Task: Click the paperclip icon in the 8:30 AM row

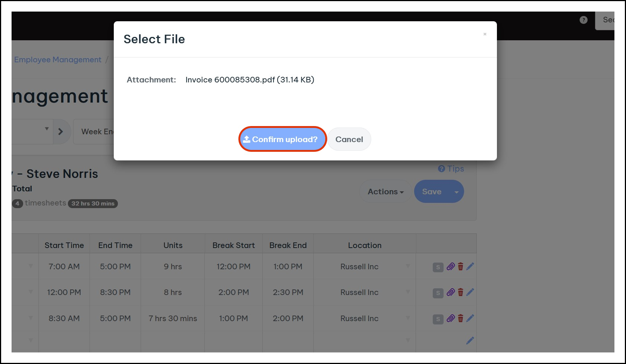Action: 451,318
